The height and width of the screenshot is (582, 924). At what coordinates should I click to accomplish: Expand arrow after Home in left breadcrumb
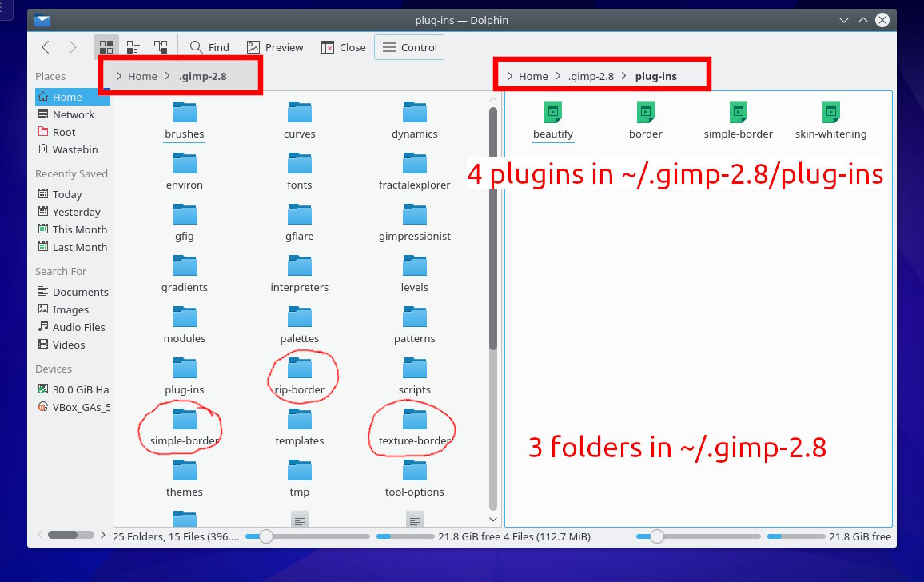coord(167,76)
